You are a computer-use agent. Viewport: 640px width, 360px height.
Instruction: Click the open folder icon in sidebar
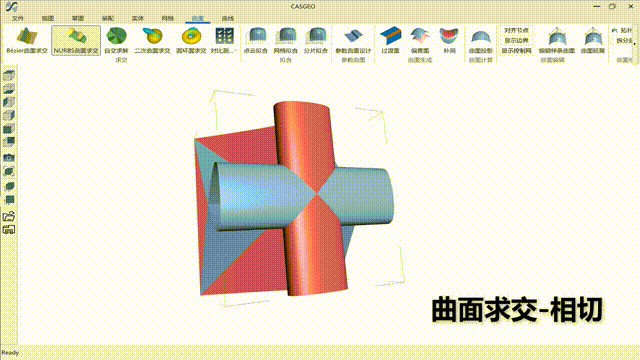pos(9,216)
